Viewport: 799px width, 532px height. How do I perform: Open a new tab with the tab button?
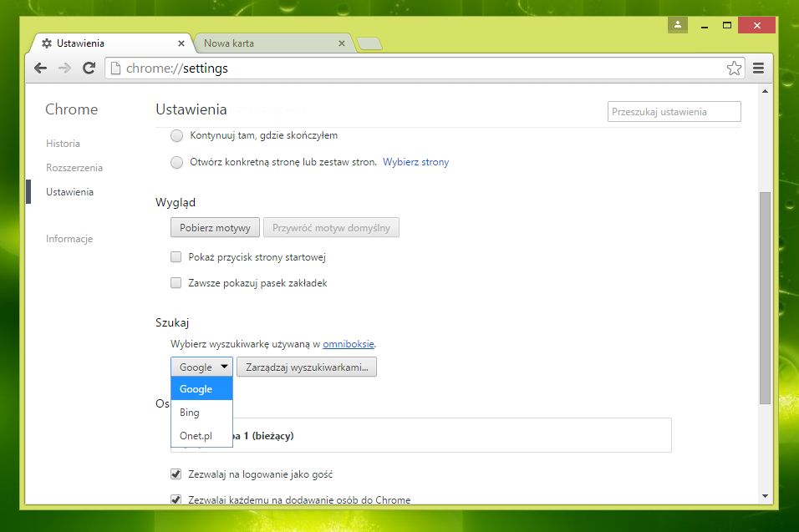(369, 44)
